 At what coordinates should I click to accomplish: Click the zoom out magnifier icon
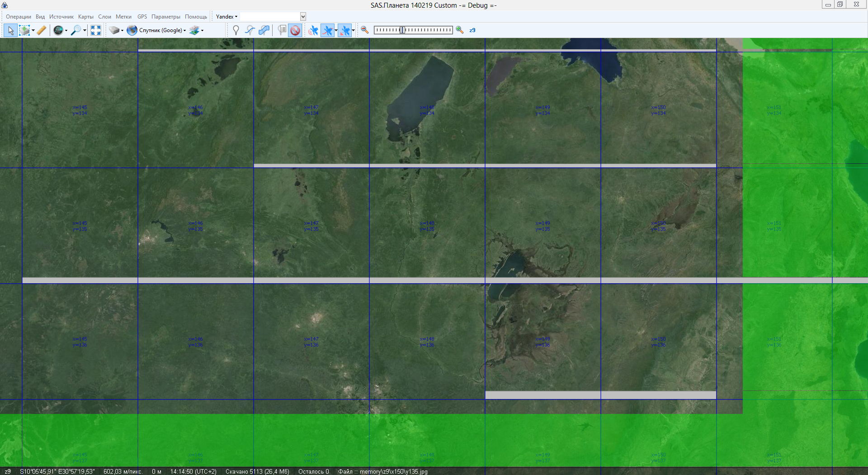[365, 30]
